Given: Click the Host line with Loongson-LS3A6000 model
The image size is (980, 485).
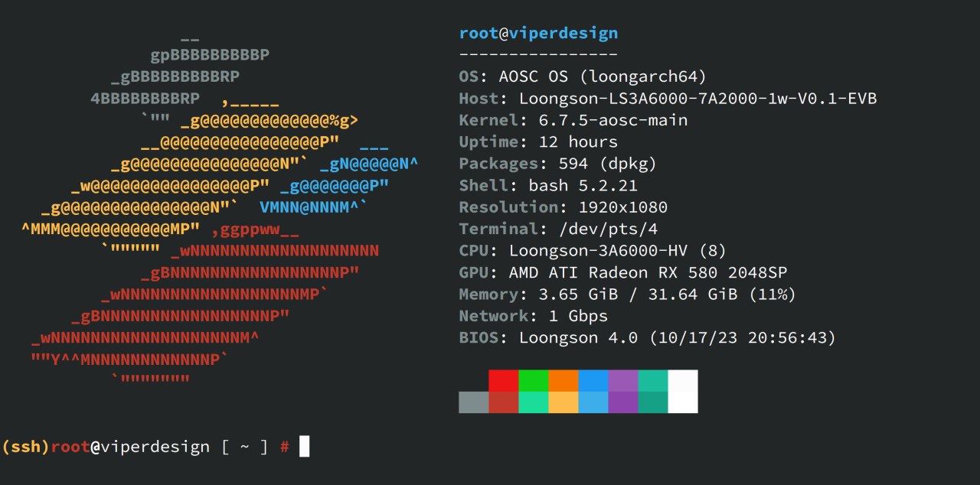Looking at the screenshot, I should (667, 99).
